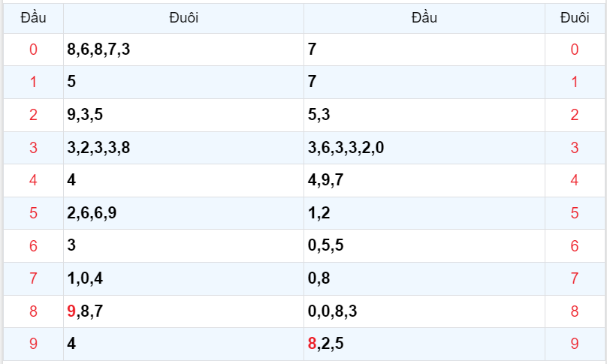Select the cell containing 0,0,8,3
Image resolution: width=607 pixels, height=364 pixels.
coord(333,311)
